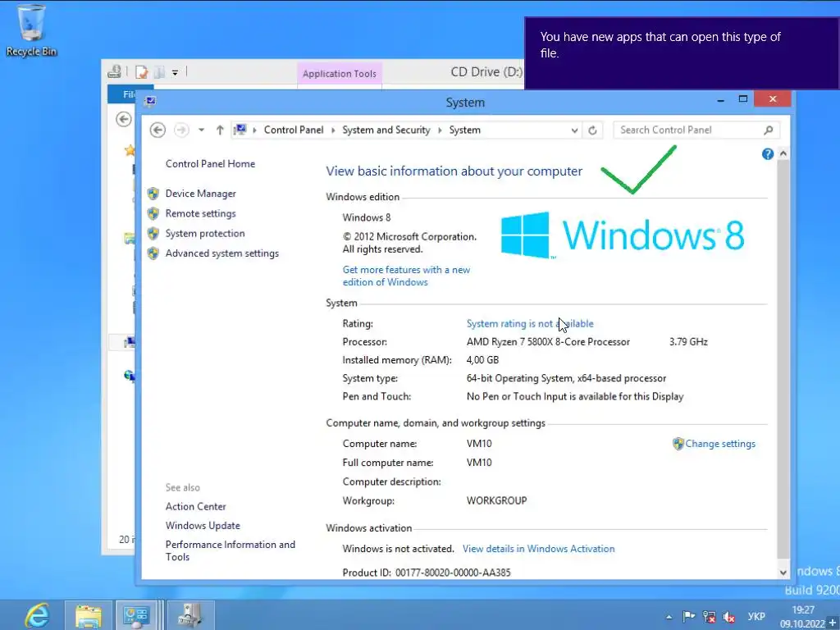Image resolution: width=840 pixels, height=630 pixels.
Task: Click the search magnifier icon
Action: 769,130
